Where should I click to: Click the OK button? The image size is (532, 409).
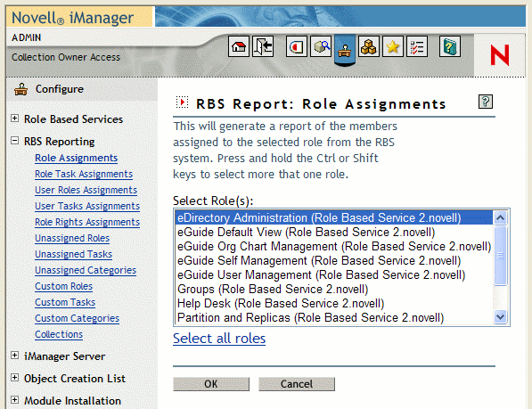point(211,384)
